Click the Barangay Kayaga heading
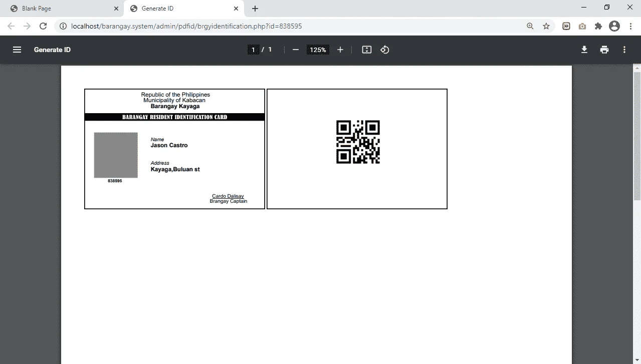 click(175, 106)
